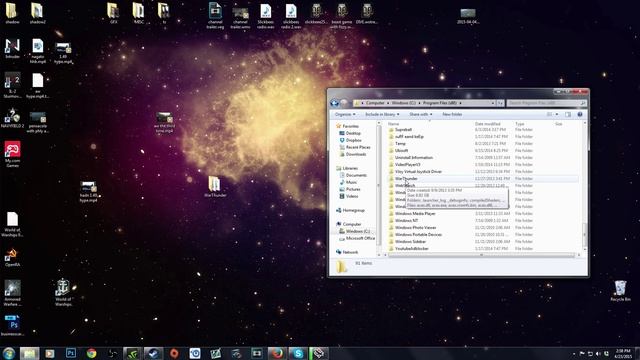Screen dimensions: 640x360
Task: Select the Armored Warfare desktop shortcut
Action: coord(12,293)
